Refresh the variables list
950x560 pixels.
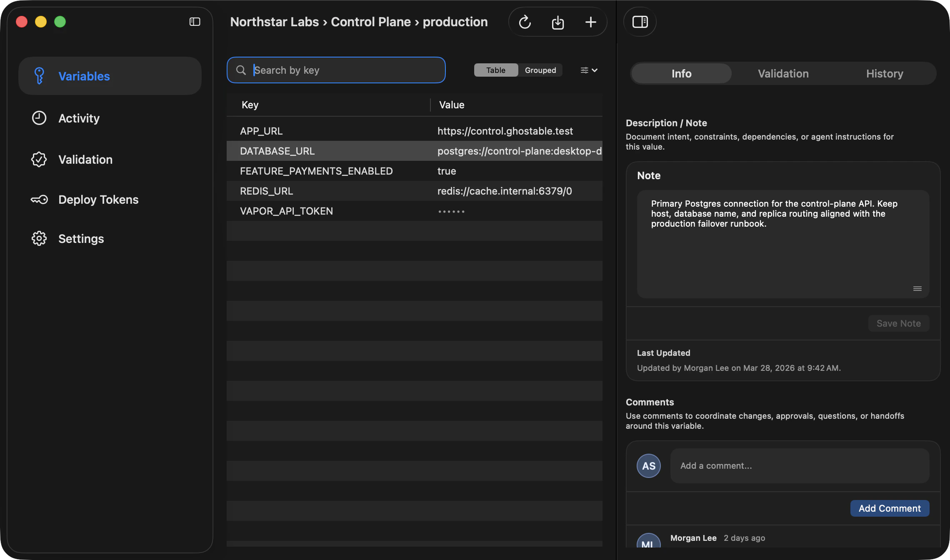tap(525, 22)
